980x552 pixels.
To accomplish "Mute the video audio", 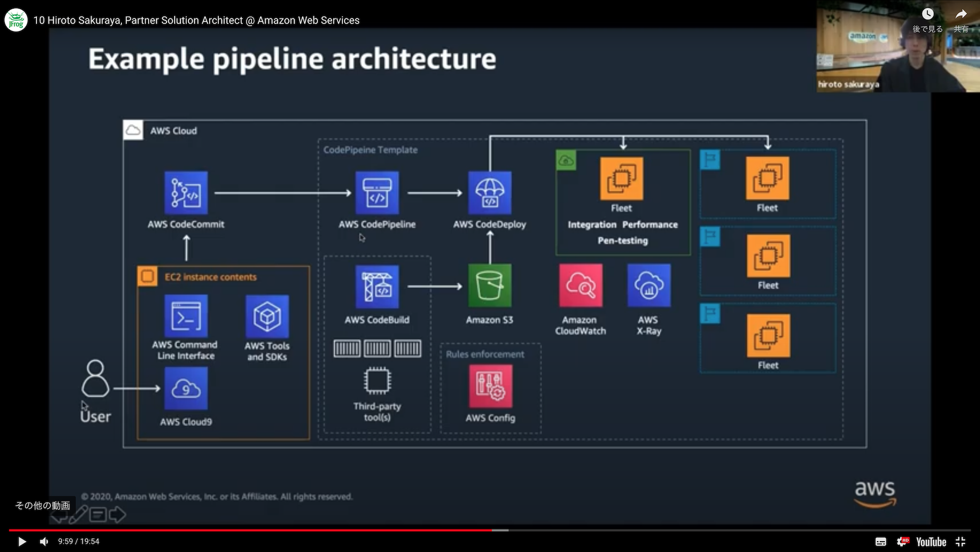I will pyautogui.click(x=44, y=542).
